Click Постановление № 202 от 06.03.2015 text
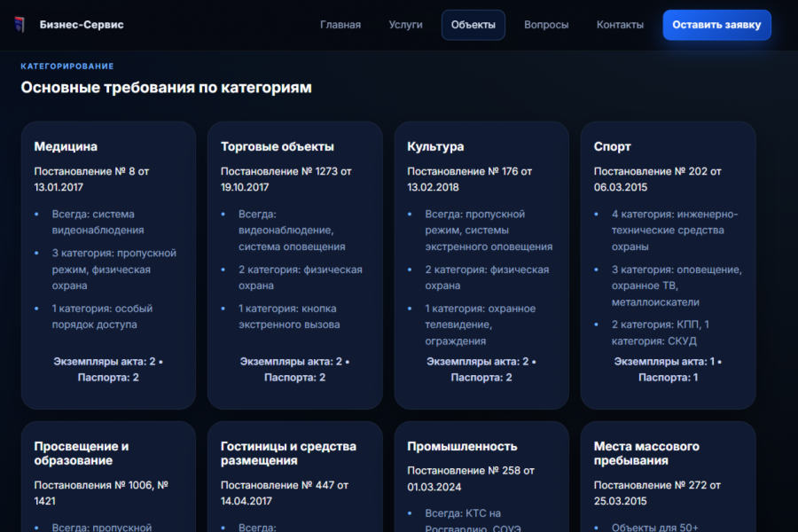The width and height of the screenshot is (798, 532). (658, 179)
